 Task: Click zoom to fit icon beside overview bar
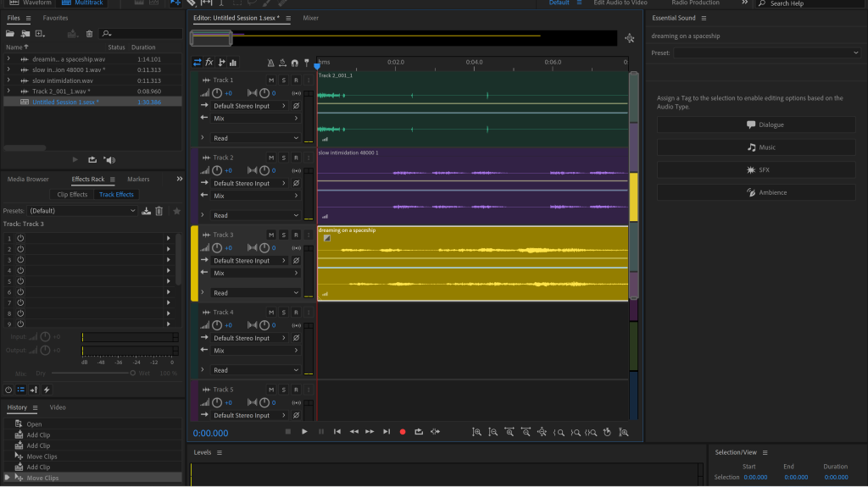click(x=630, y=38)
